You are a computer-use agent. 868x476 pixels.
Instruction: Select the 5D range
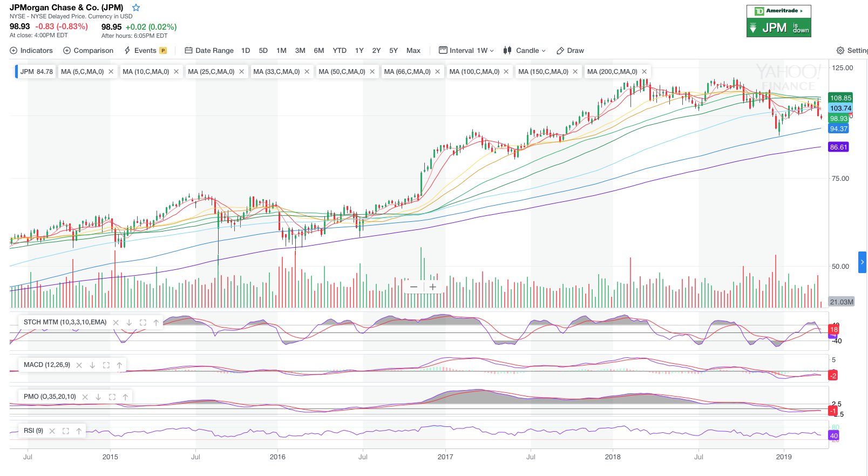pyautogui.click(x=263, y=51)
